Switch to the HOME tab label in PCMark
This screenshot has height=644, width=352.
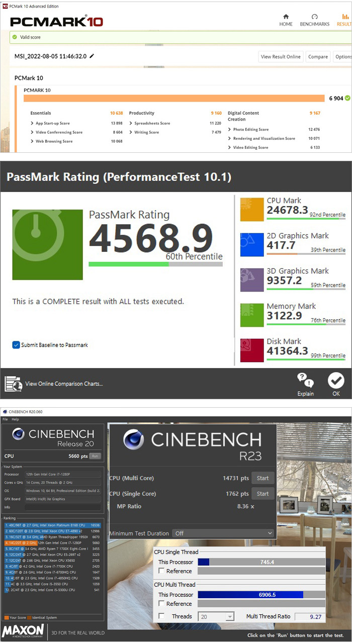(286, 24)
